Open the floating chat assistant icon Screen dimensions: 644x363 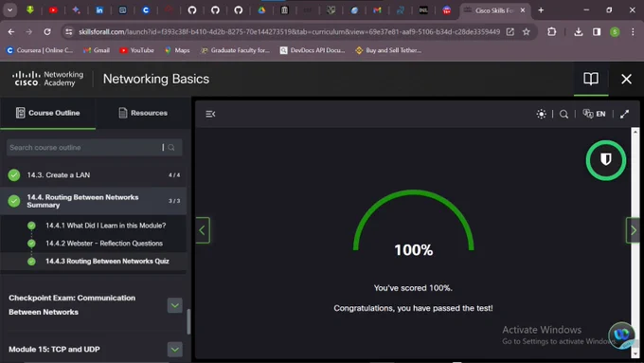coord(621,335)
